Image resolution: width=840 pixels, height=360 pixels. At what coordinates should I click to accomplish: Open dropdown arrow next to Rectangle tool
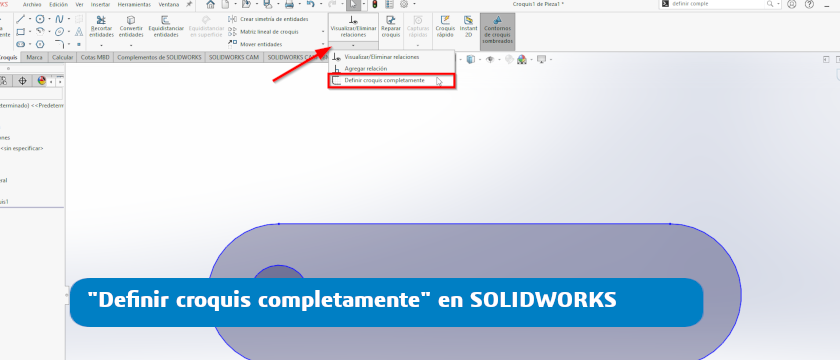coord(29,32)
